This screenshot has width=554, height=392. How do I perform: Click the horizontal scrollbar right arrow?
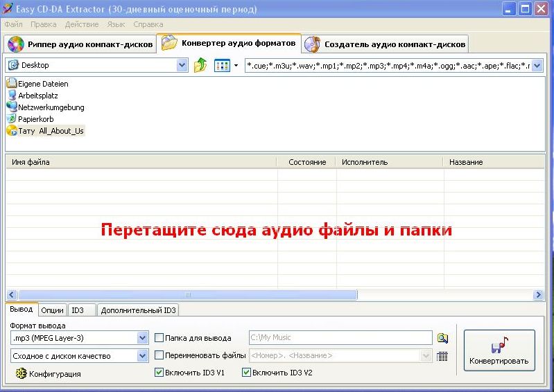pos(538,294)
